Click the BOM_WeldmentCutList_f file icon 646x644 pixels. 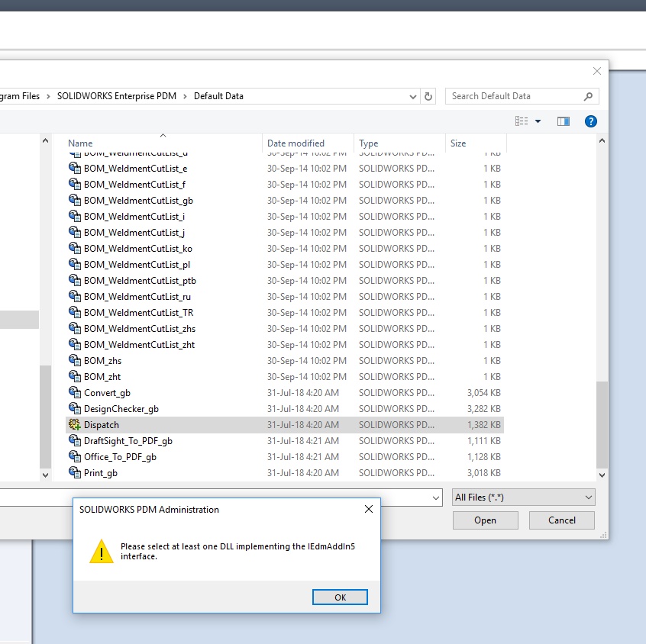coord(75,184)
